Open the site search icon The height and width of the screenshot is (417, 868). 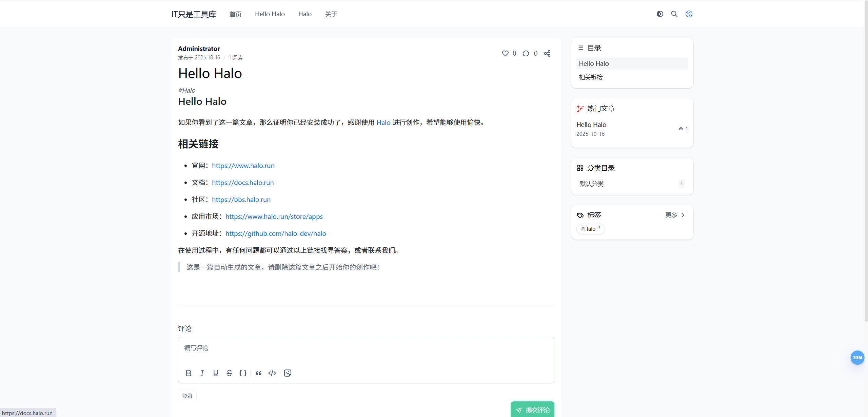(x=674, y=14)
